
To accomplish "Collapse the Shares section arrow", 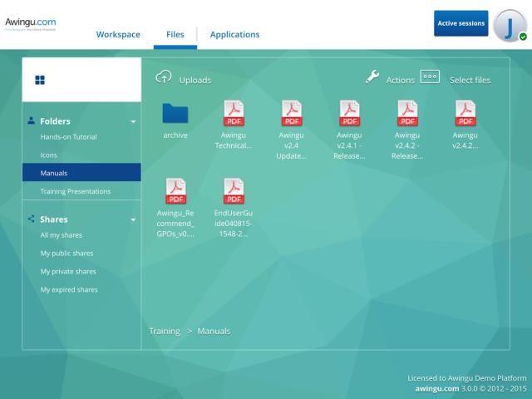I will pos(133,220).
